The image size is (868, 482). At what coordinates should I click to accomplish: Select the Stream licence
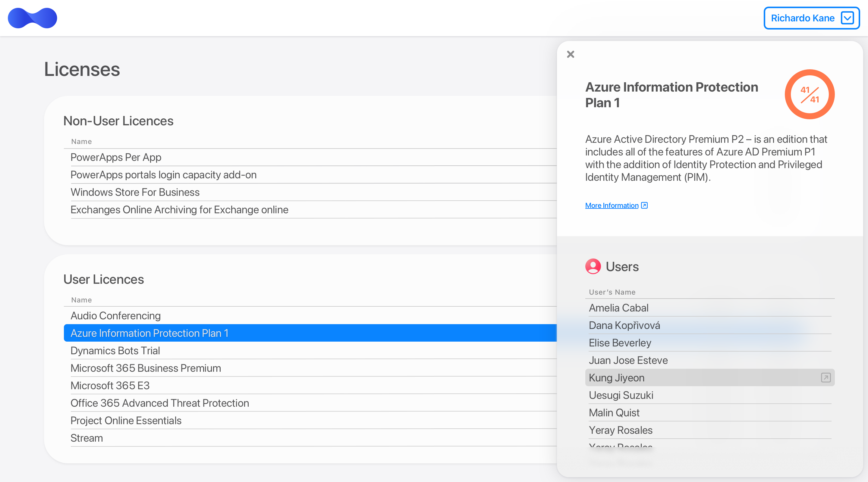(310, 438)
